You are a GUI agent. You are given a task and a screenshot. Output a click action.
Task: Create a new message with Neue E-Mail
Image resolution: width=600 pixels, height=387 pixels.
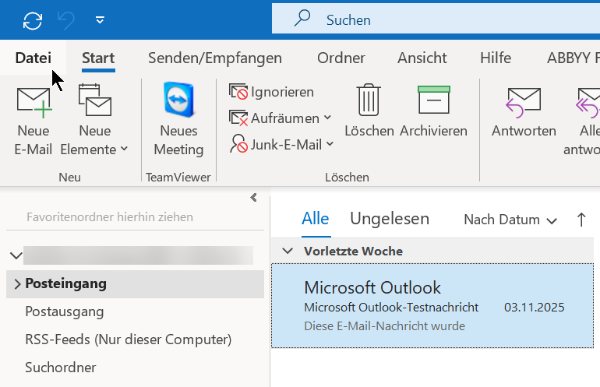[33, 120]
